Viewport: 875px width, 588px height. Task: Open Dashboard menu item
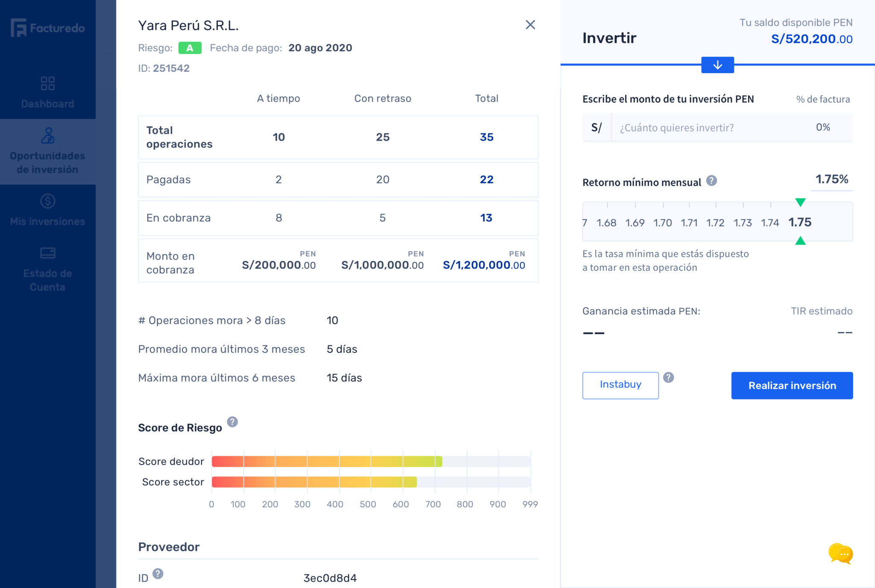click(x=47, y=92)
